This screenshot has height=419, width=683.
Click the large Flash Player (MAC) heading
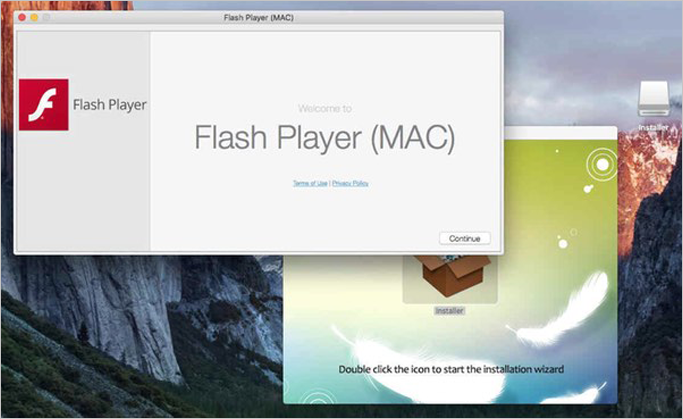tap(325, 138)
